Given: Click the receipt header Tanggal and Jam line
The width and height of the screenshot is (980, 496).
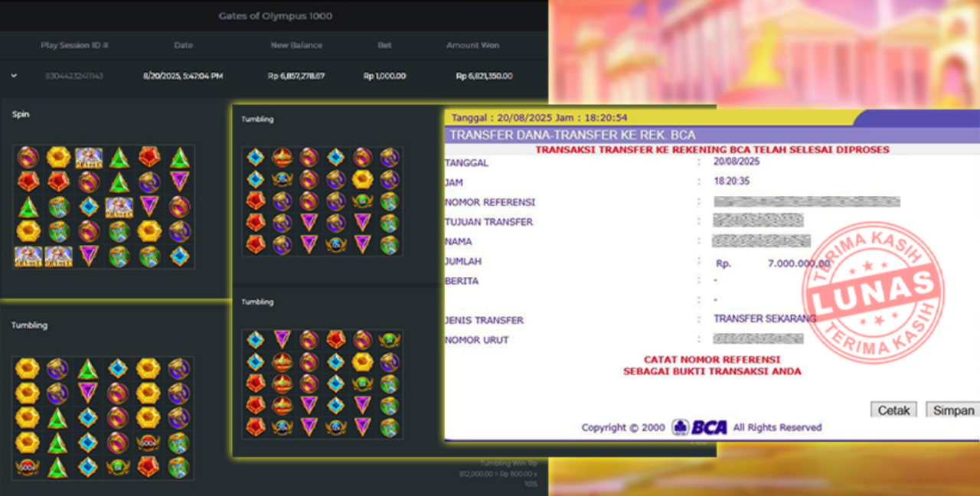Looking at the screenshot, I should [x=540, y=118].
